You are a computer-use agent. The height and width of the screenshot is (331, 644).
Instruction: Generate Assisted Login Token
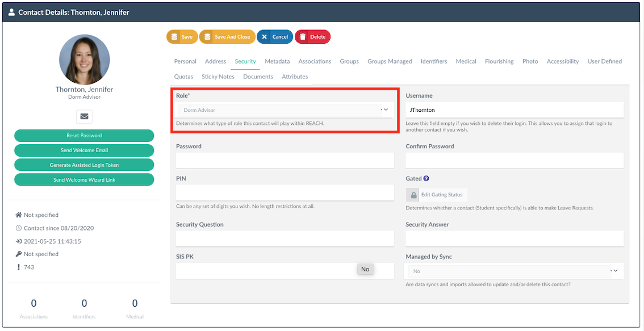[84, 165]
